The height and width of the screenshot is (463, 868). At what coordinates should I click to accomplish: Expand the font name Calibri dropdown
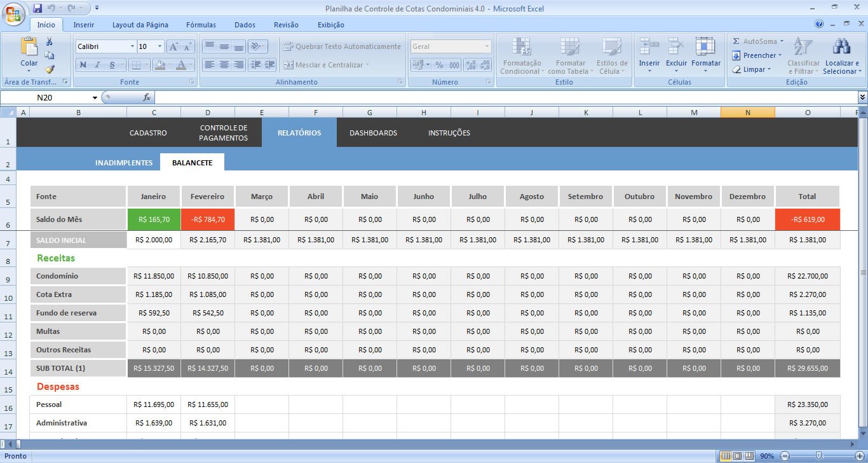coord(132,46)
